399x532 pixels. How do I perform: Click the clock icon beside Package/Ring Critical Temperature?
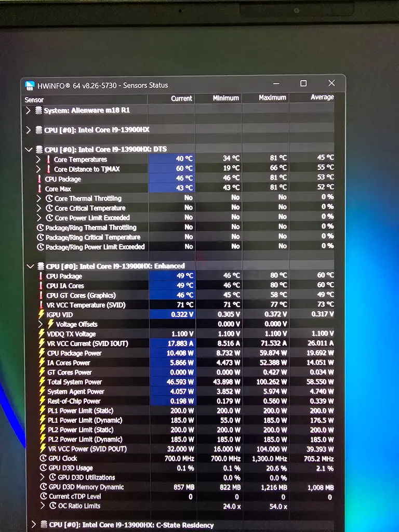(41, 237)
